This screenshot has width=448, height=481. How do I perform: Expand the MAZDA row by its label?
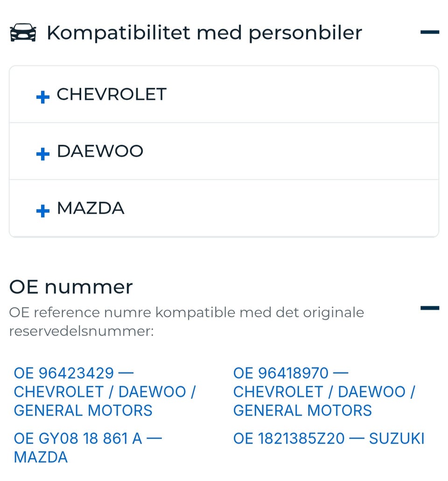pos(91,208)
